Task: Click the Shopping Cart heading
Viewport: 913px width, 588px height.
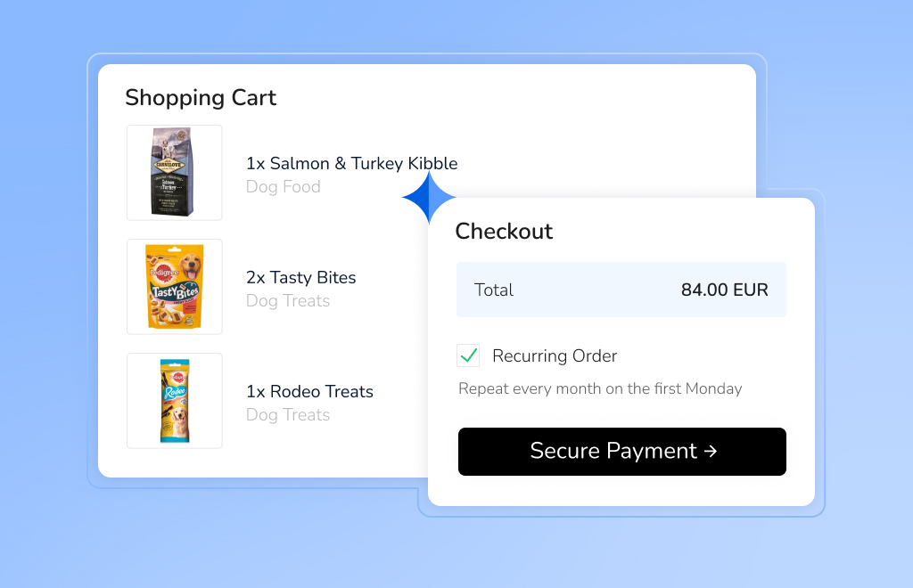Action: [x=201, y=97]
